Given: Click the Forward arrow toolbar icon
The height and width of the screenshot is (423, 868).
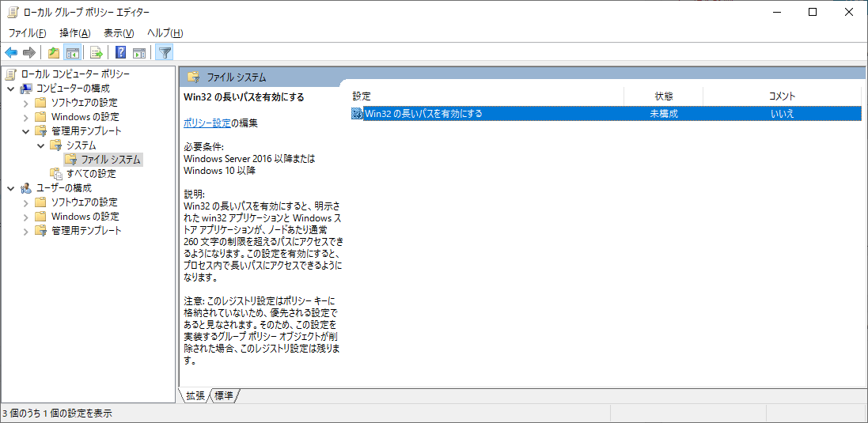Looking at the screenshot, I should [29, 53].
